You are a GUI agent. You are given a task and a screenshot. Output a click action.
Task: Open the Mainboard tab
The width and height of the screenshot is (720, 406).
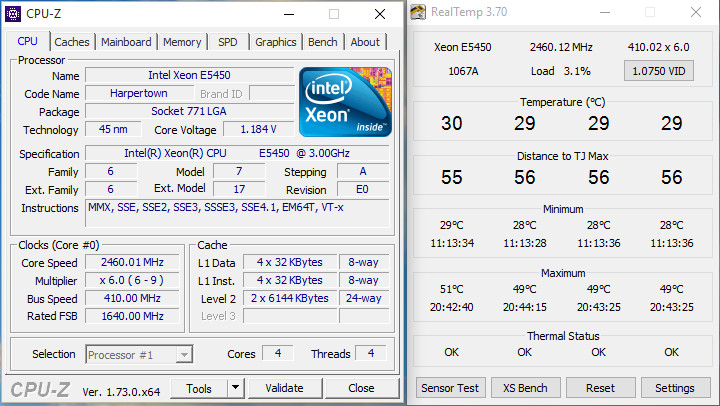point(126,42)
